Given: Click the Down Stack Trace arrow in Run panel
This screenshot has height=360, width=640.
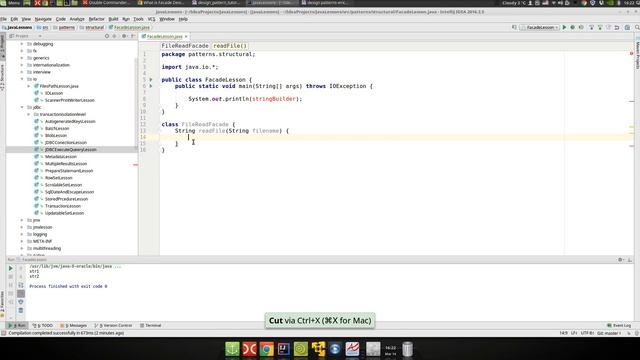Looking at the screenshot, I should click(21, 277).
